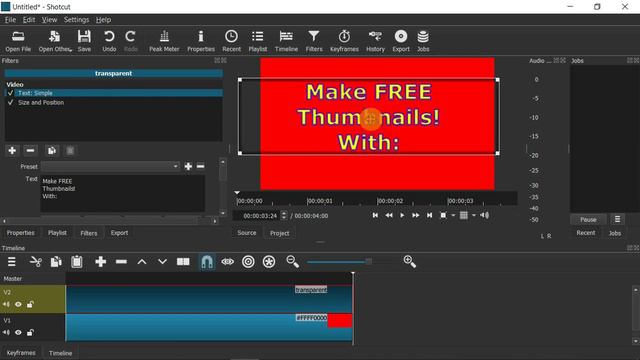The width and height of the screenshot is (640, 360).
Task: Open the Preset dropdown
Action: [x=110, y=166]
